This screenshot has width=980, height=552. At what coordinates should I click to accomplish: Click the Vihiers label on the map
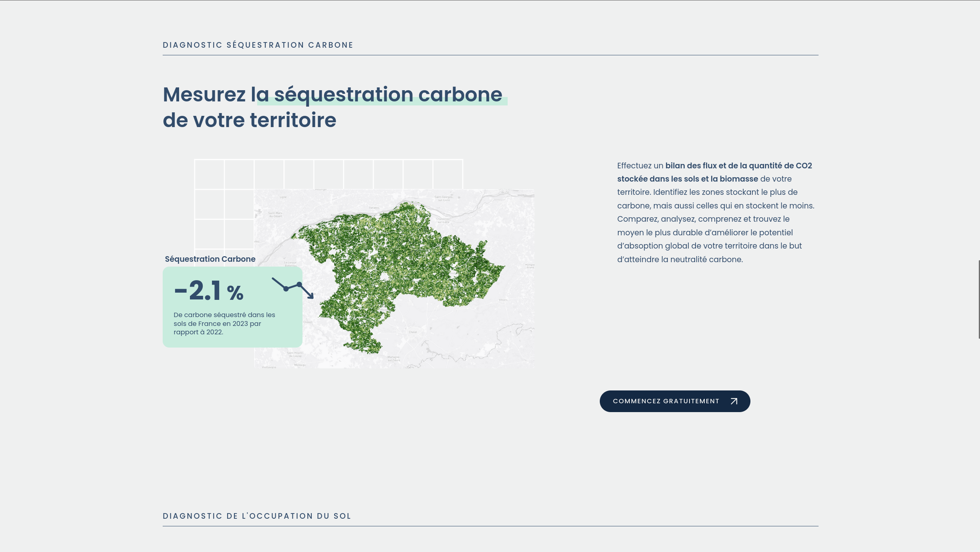(503, 300)
